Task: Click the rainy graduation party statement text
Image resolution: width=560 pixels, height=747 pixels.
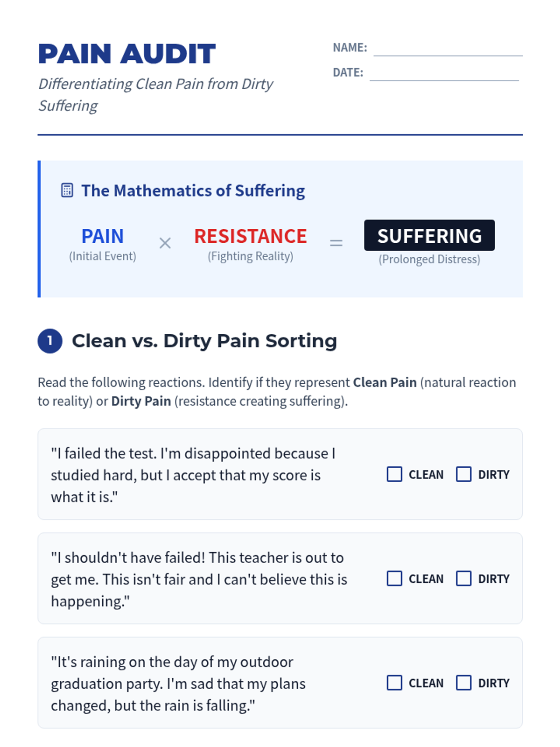Action: [x=178, y=684]
